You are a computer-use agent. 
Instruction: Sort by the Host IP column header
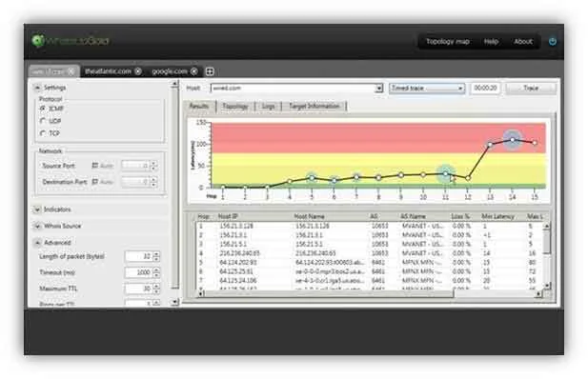(x=228, y=216)
